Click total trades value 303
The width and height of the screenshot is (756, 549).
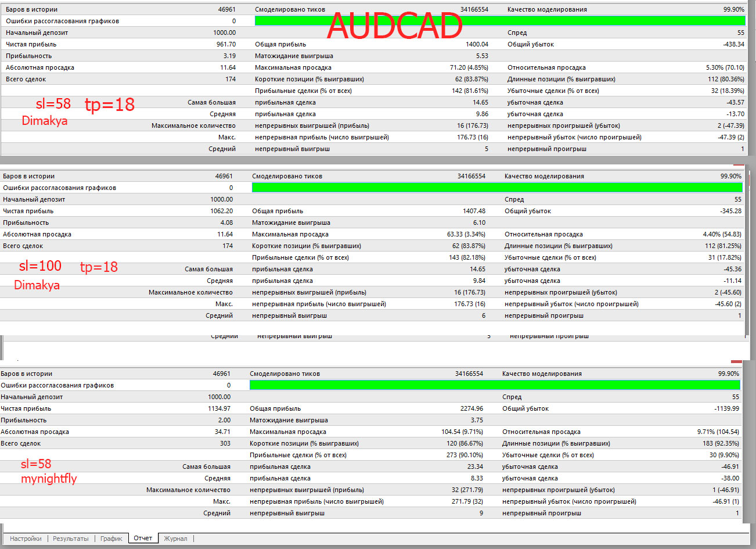click(225, 443)
